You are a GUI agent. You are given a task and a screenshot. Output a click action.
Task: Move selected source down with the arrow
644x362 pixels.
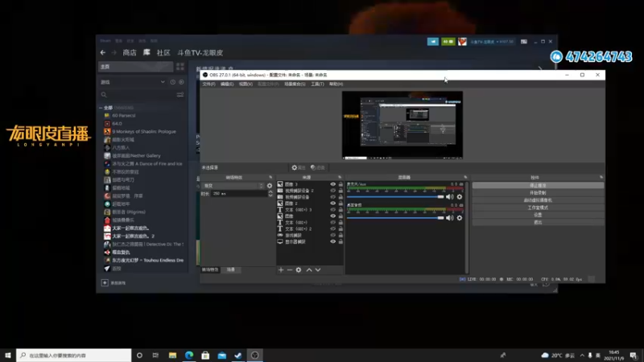[x=318, y=269]
